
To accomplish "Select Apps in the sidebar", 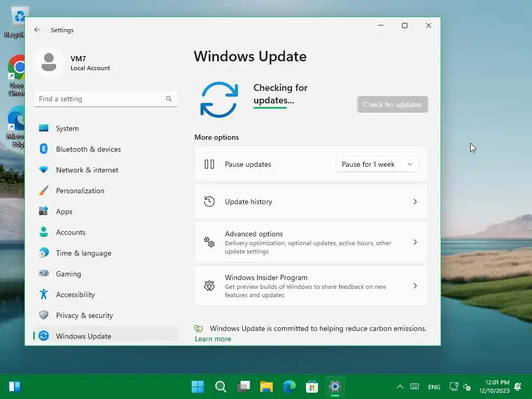I will point(105,211).
